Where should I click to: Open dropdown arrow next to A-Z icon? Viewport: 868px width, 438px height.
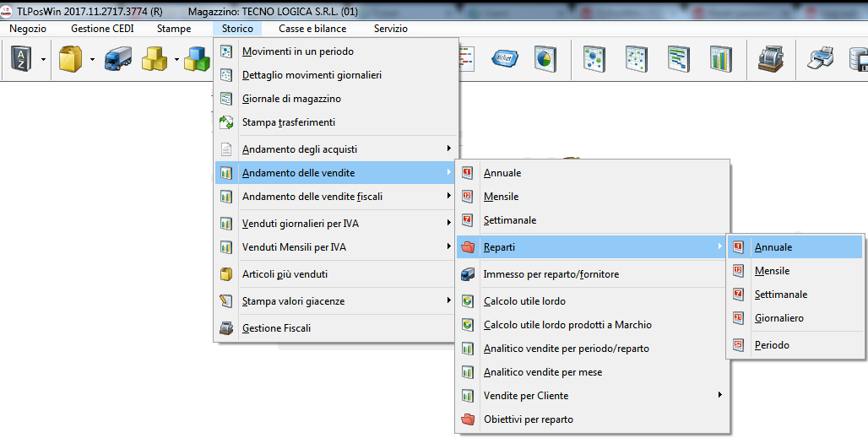coord(41,60)
